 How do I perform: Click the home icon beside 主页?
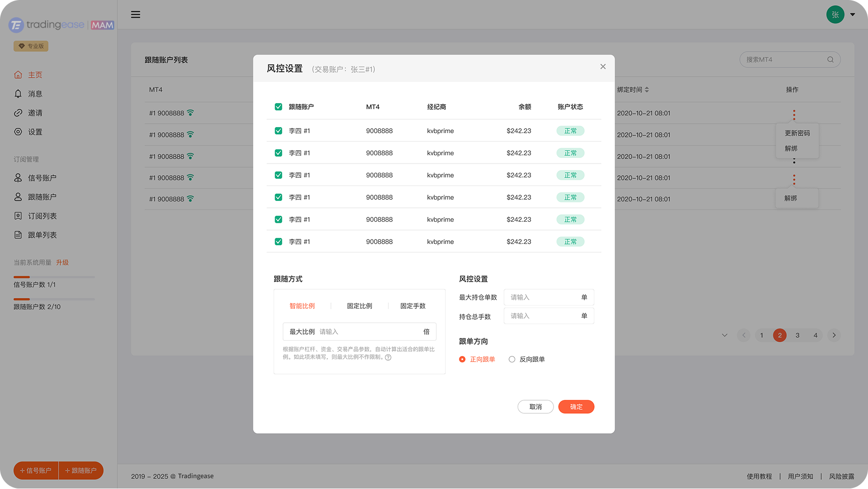18,75
